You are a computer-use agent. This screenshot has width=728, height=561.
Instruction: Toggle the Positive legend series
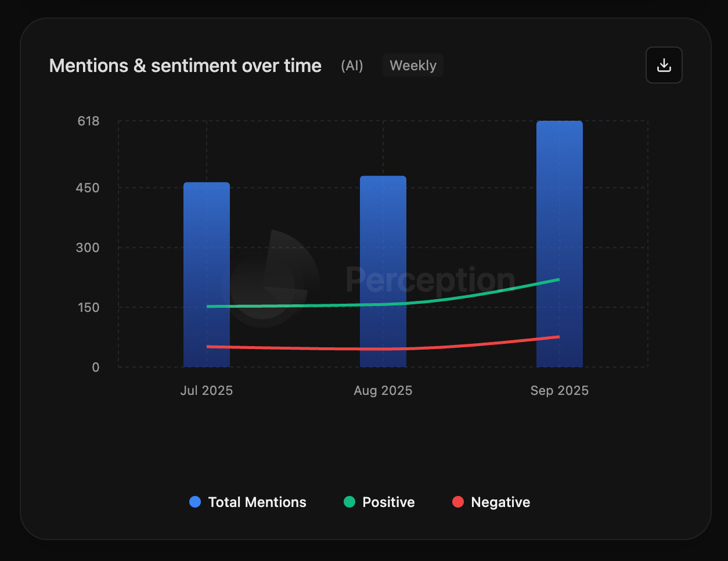point(388,502)
